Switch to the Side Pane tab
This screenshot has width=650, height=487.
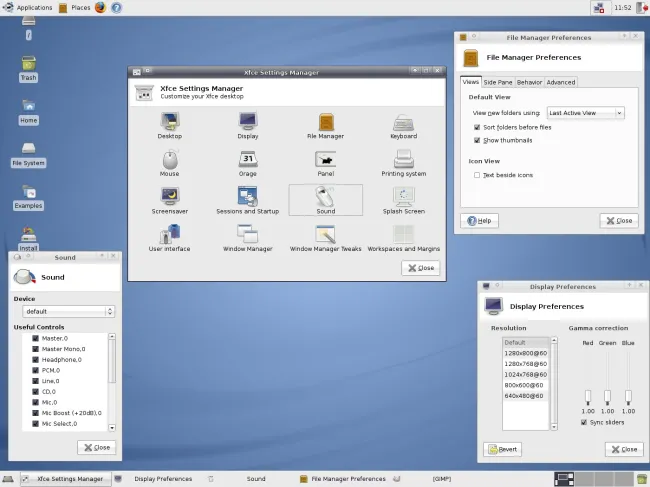[x=498, y=82]
